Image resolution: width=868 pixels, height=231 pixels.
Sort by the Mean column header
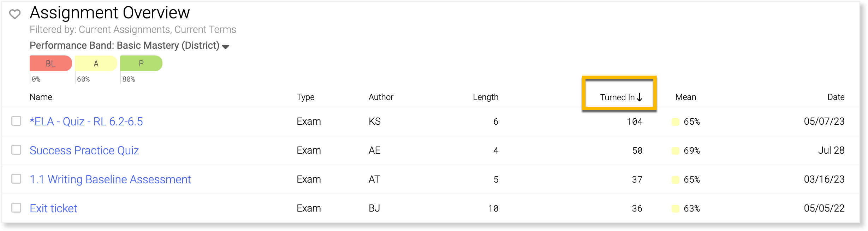pyautogui.click(x=685, y=97)
